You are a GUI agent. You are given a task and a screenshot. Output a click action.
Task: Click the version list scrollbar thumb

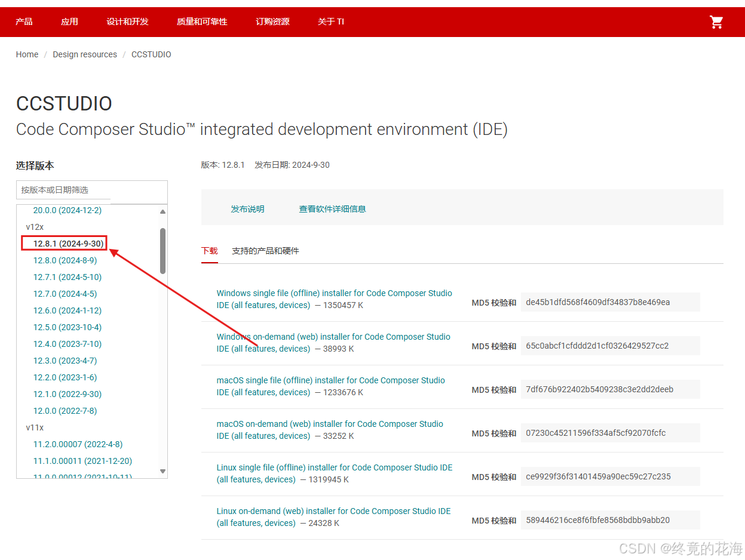163,251
